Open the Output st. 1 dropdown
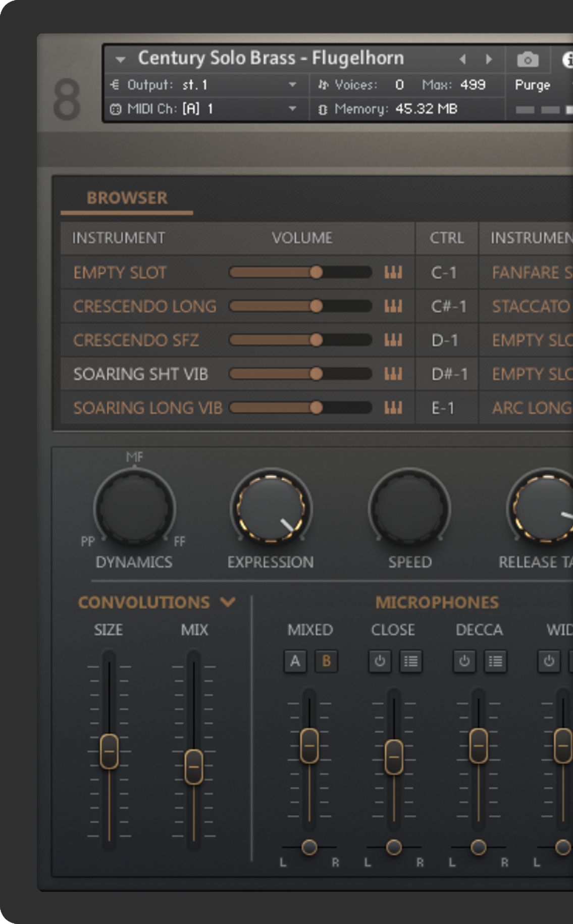The height and width of the screenshot is (924, 573). (292, 85)
